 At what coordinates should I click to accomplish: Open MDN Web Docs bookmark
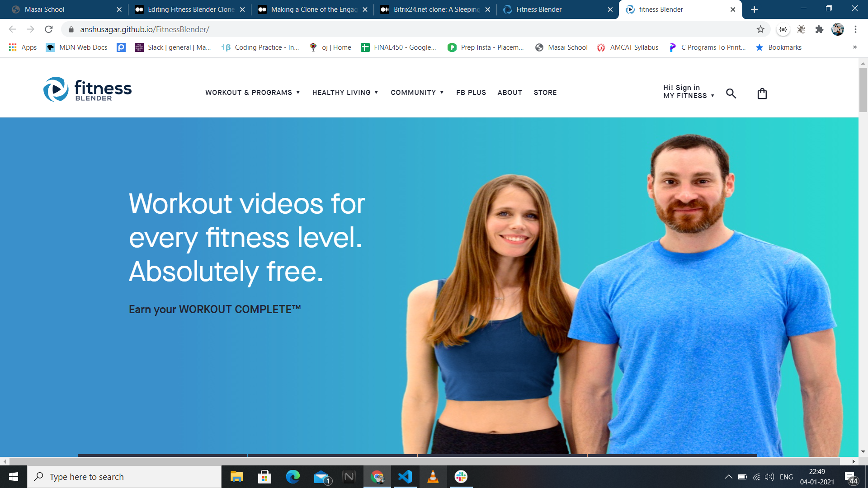(77, 47)
